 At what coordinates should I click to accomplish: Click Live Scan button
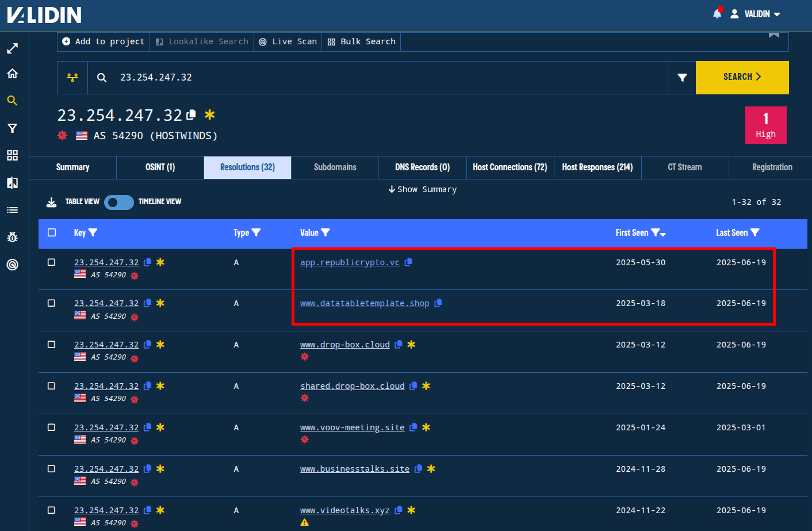[x=288, y=41]
